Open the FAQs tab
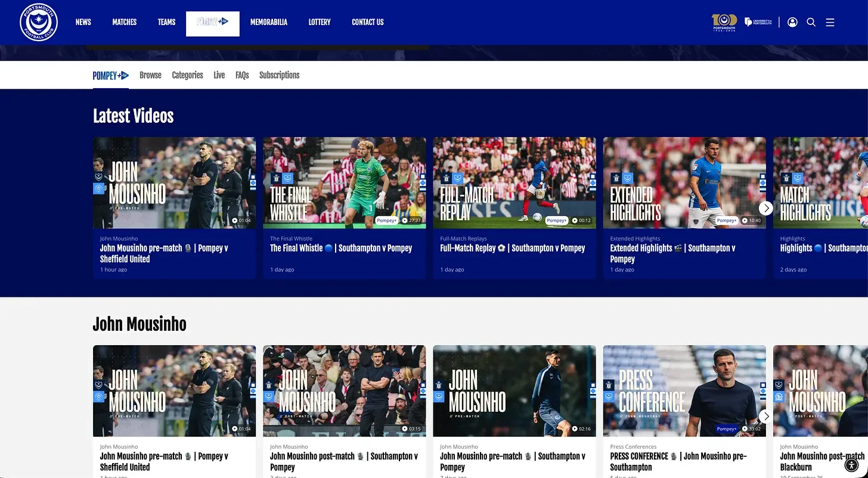 242,75
